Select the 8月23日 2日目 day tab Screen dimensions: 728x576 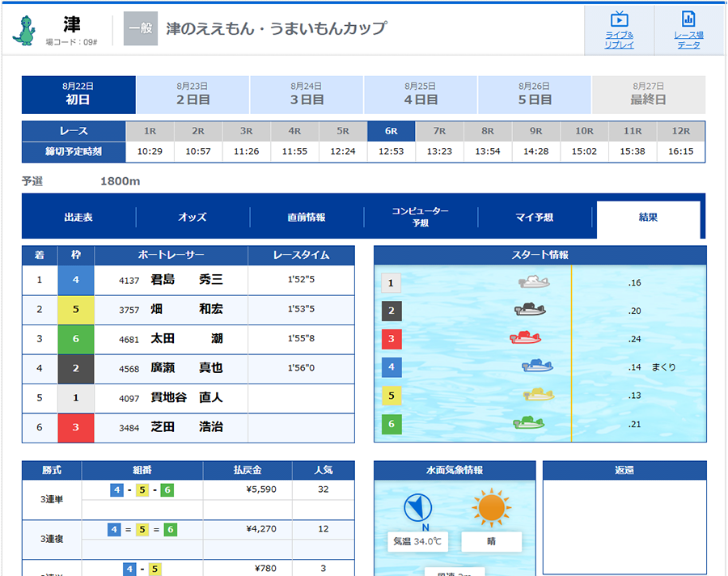point(193,95)
